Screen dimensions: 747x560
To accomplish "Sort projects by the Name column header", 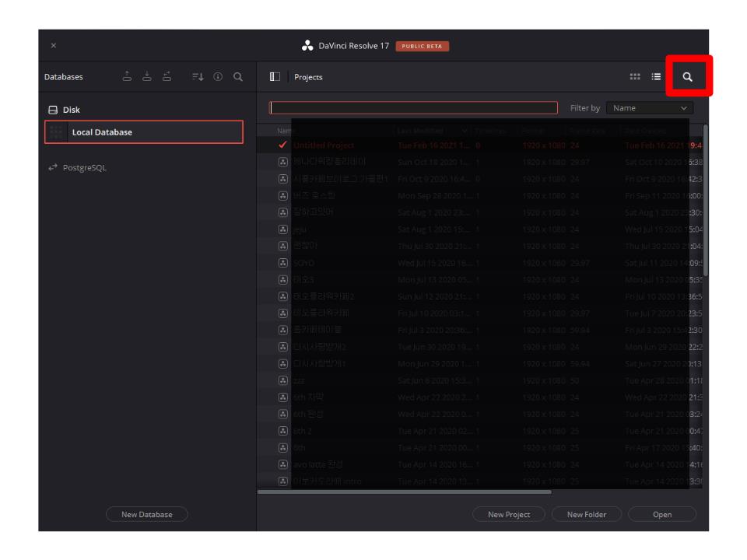I will click(x=286, y=131).
